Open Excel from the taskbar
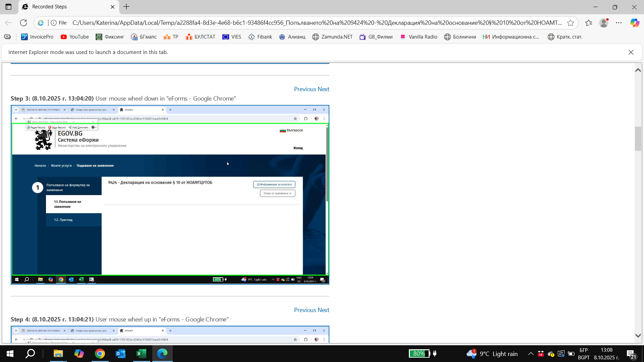The width and height of the screenshot is (644, 362). pyautogui.click(x=141, y=354)
